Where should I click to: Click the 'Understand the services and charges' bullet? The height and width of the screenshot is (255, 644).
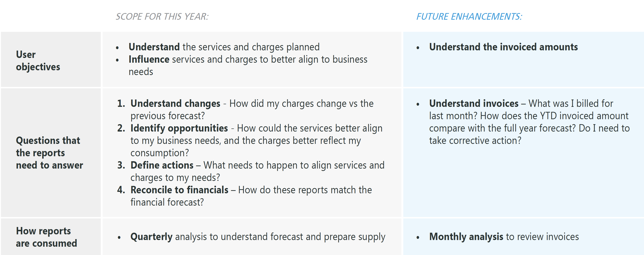[x=224, y=47]
